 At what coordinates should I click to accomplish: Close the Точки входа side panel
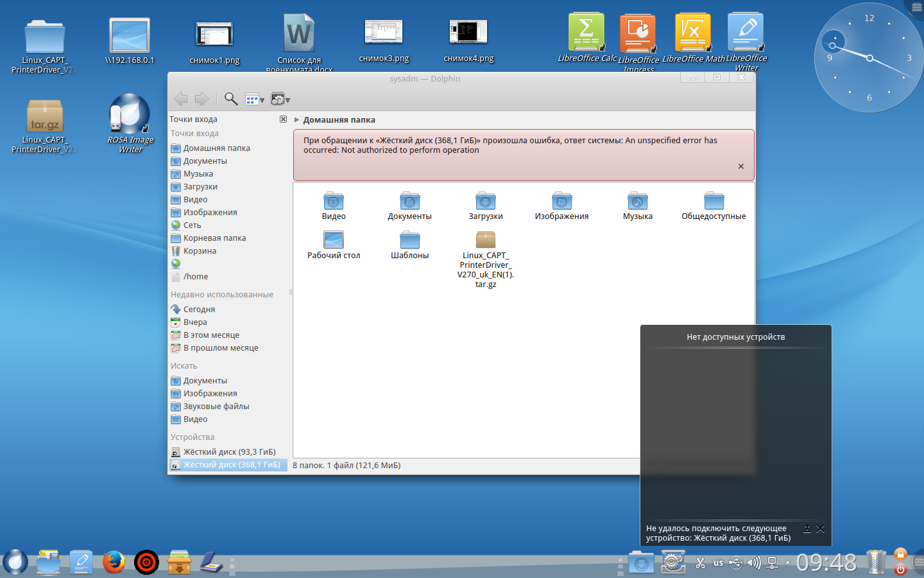(x=283, y=119)
